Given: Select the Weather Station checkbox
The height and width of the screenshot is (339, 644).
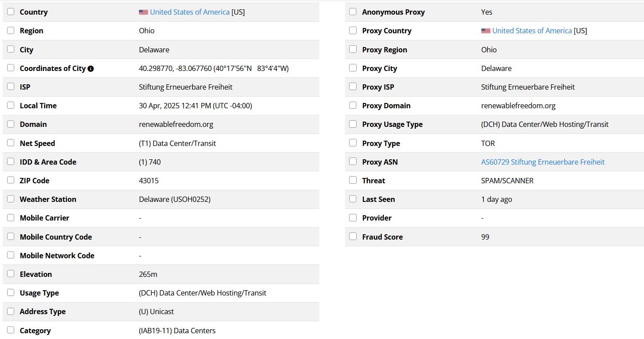Looking at the screenshot, I should point(11,199).
